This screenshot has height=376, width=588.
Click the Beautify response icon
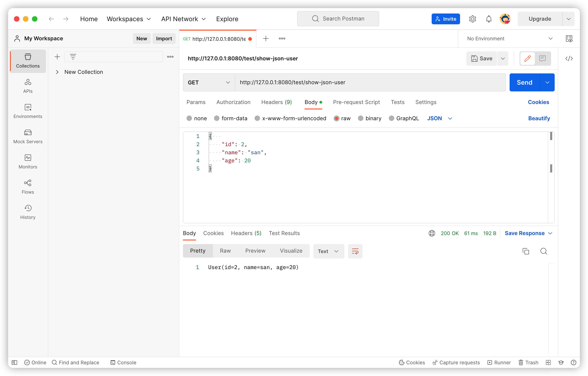coord(355,251)
